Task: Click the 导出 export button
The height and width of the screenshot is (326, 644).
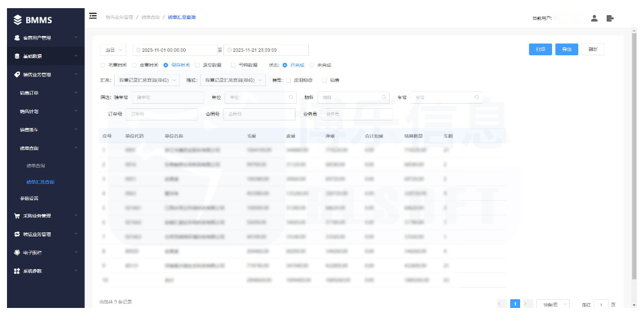Action: (567, 49)
